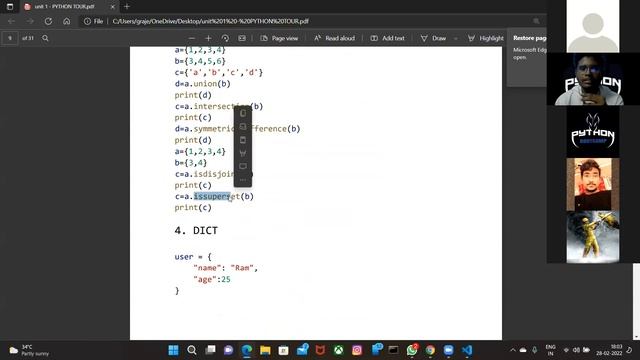
Task: Switch to Microsoft Edge on taskbar
Action: pos(247,350)
